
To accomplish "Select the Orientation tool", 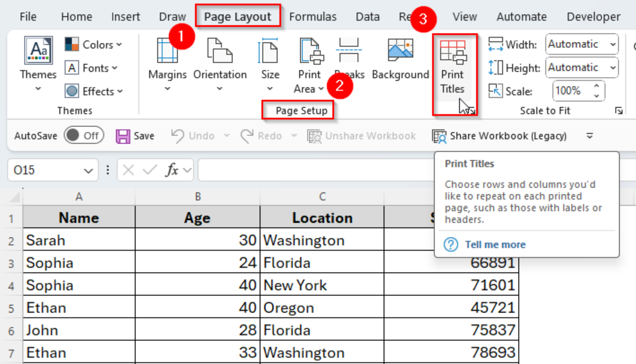I will click(x=220, y=61).
